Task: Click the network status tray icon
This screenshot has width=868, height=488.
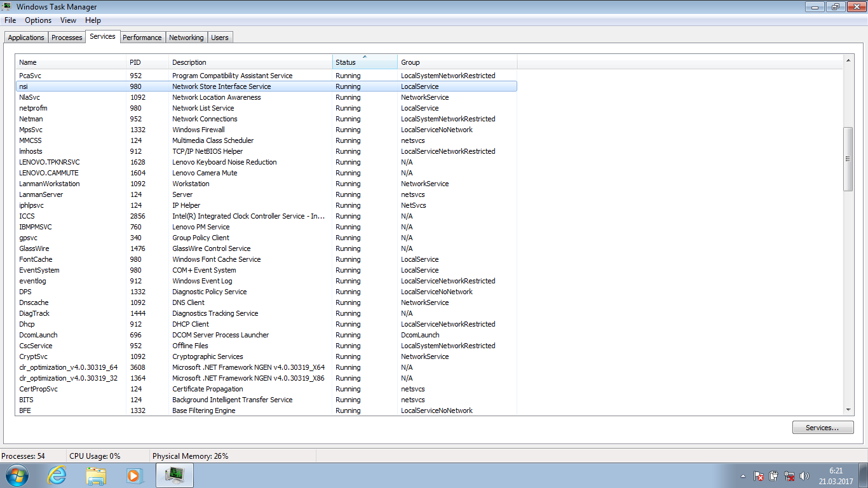Action: coord(789,476)
